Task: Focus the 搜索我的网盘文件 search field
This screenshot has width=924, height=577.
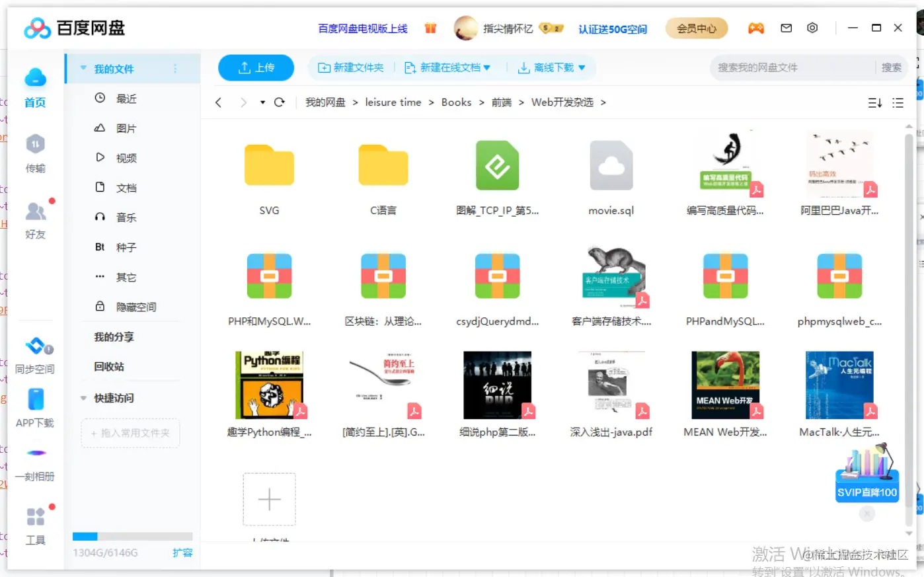Action: click(793, 67)
